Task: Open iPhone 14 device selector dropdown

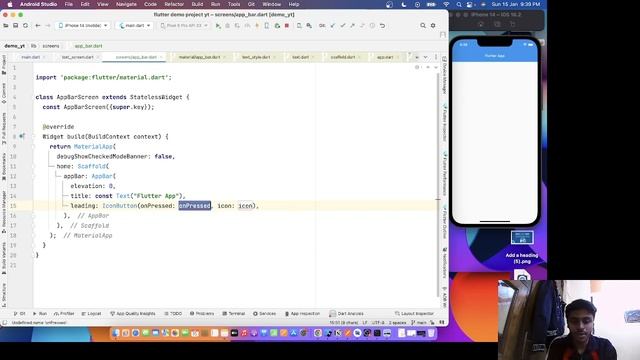Action: point(83,25)
